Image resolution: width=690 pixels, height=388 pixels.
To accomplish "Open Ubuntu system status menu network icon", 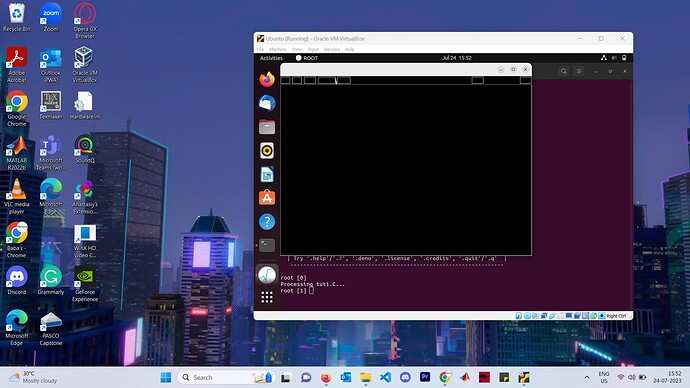I will [x=604, y=58].
